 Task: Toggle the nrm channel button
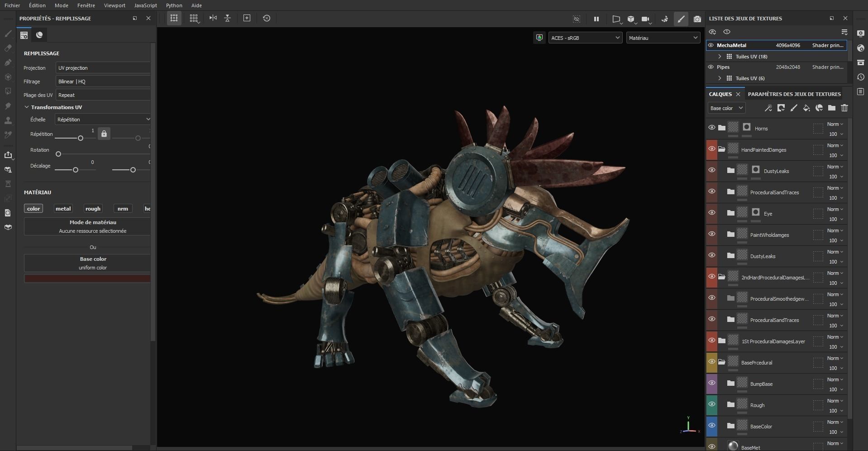pos(123,209)
